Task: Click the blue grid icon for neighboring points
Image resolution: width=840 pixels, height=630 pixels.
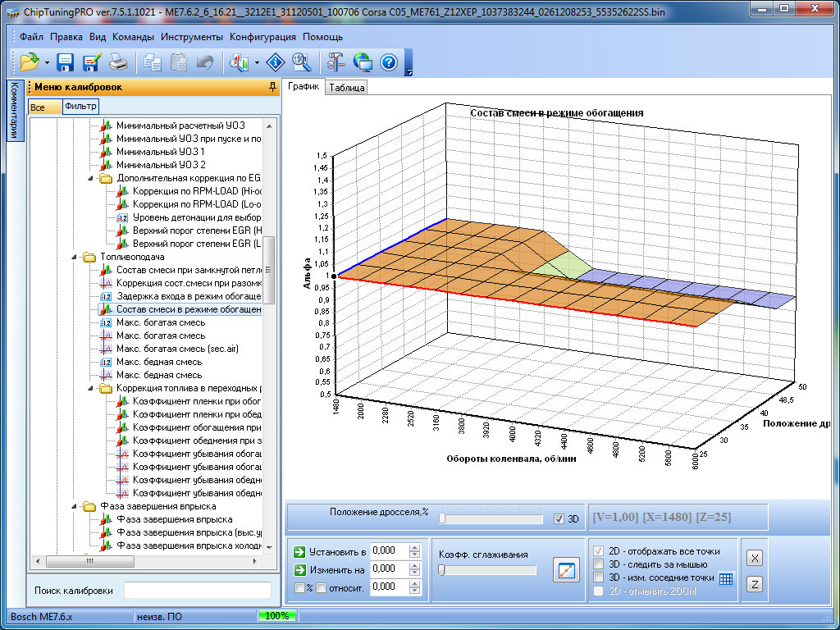Action: point(725,578)
